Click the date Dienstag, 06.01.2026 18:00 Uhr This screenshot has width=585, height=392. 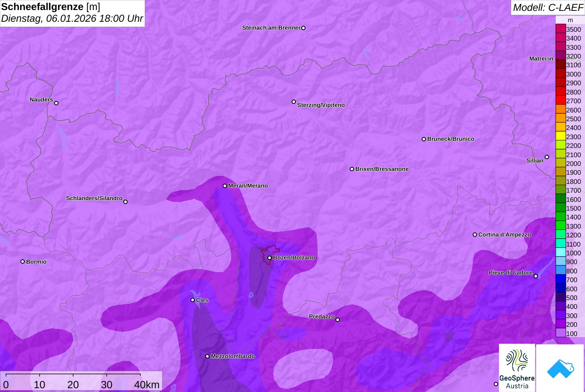point(72,18)
